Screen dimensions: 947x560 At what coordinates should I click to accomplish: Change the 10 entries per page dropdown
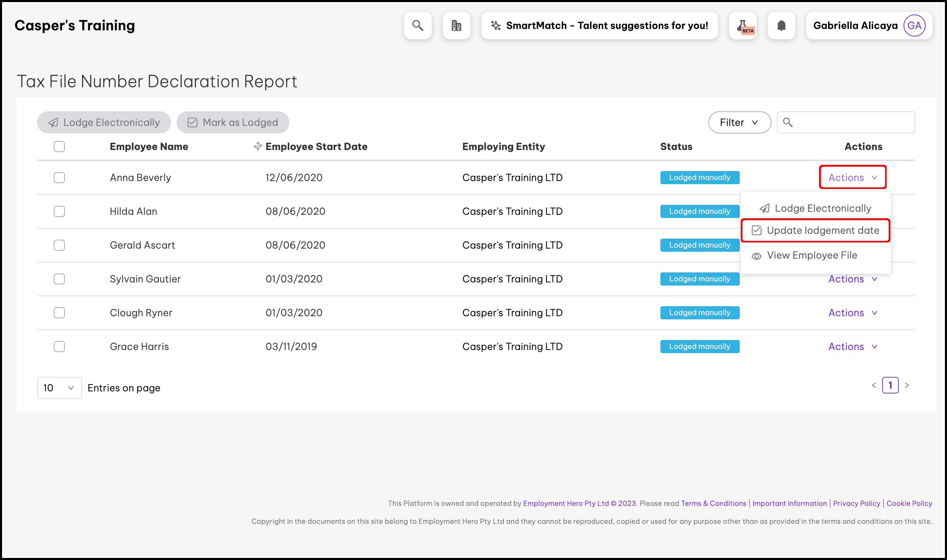[x=59, y=388]
